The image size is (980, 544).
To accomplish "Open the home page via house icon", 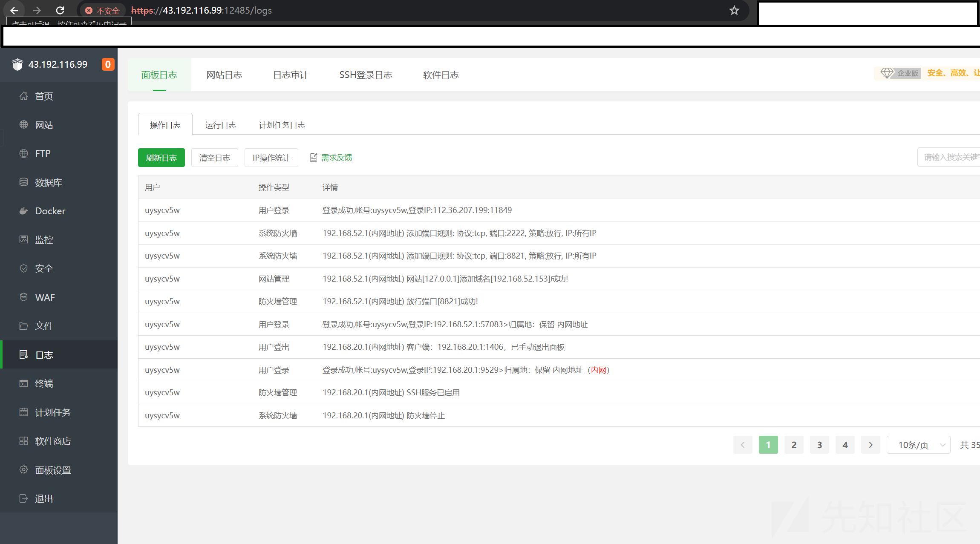I will click(24, 96).
